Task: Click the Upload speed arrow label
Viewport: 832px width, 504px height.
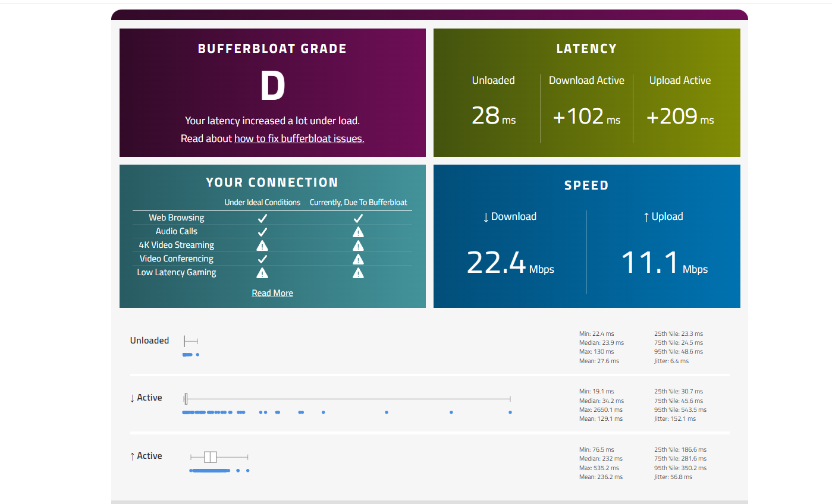Action: tap(663, 216)
